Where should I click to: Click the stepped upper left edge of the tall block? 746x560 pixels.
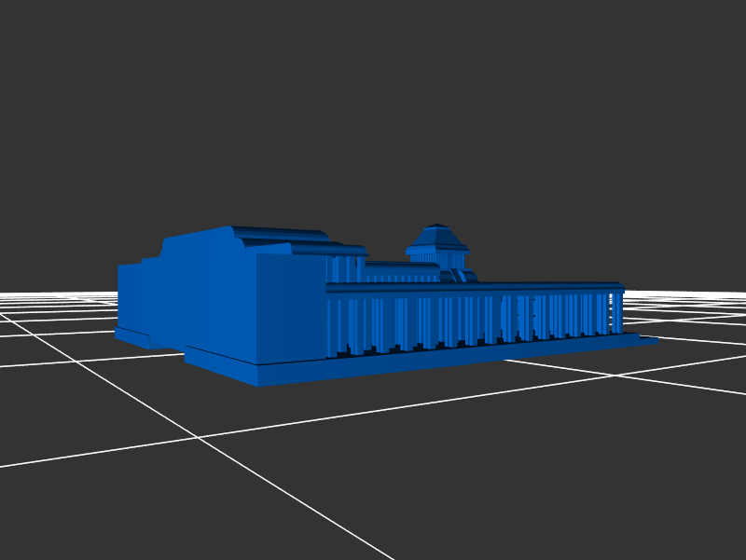[152, 257]
